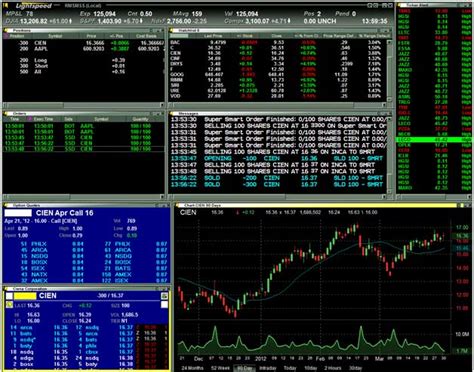
Task: Sort watchlist by Last Price column header
Action: pos(213,36)
